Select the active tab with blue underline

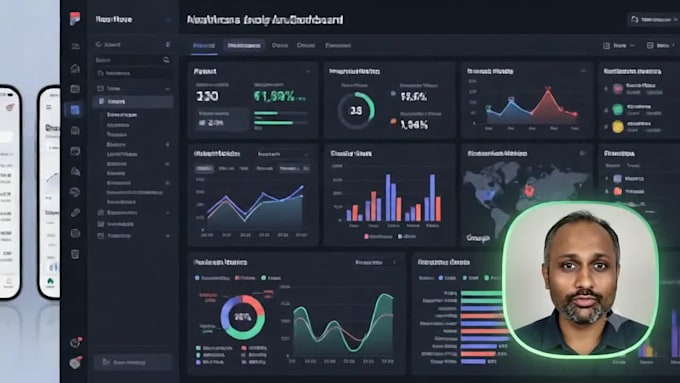(x=204, y=46)
